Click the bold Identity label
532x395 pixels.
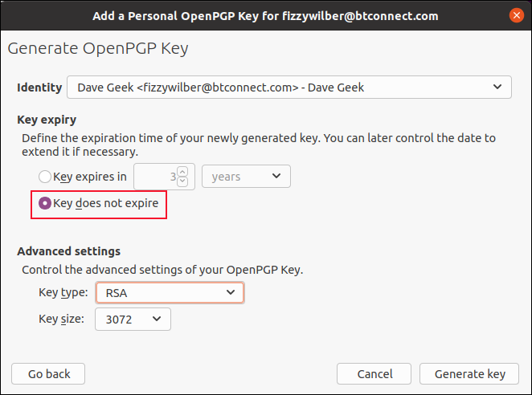point(39,88)
